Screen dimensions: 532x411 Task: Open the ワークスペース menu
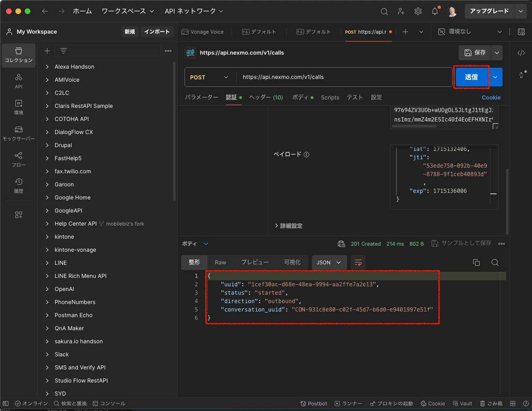122,11
